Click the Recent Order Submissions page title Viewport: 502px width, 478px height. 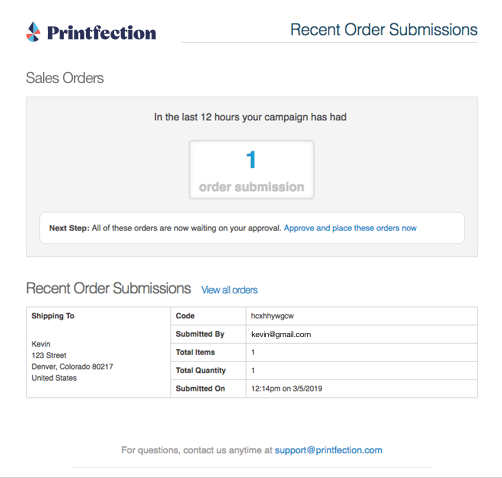tap(384, 30)
